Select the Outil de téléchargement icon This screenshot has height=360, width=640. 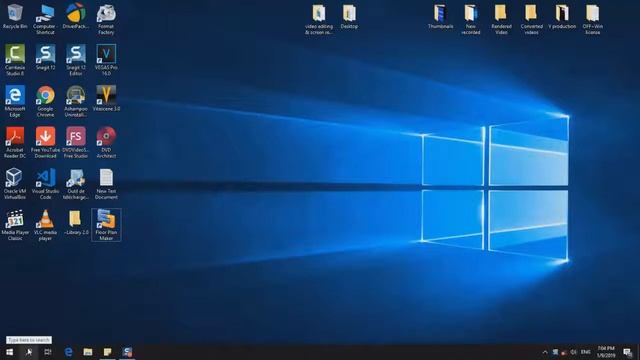(76, 184)
